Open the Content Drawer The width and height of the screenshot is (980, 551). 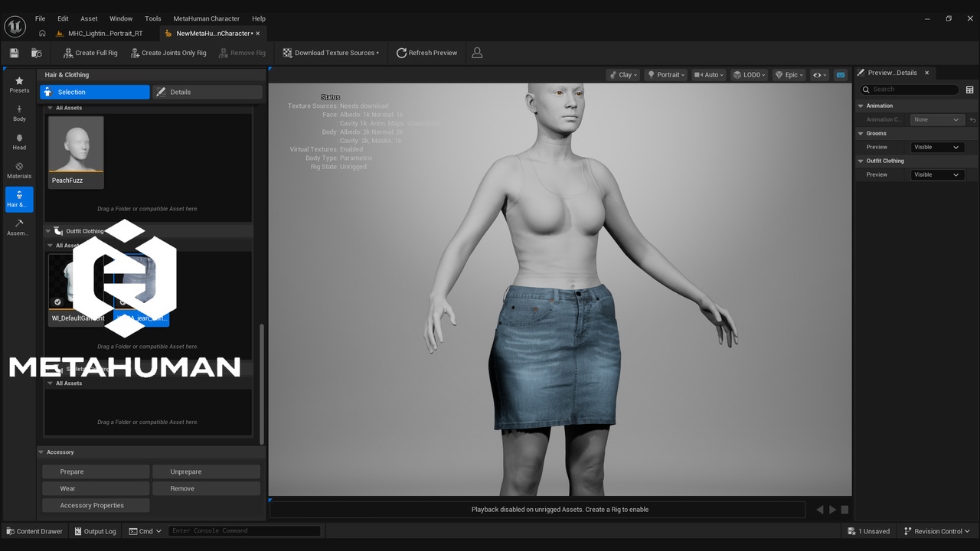click(x=34, y=531)
